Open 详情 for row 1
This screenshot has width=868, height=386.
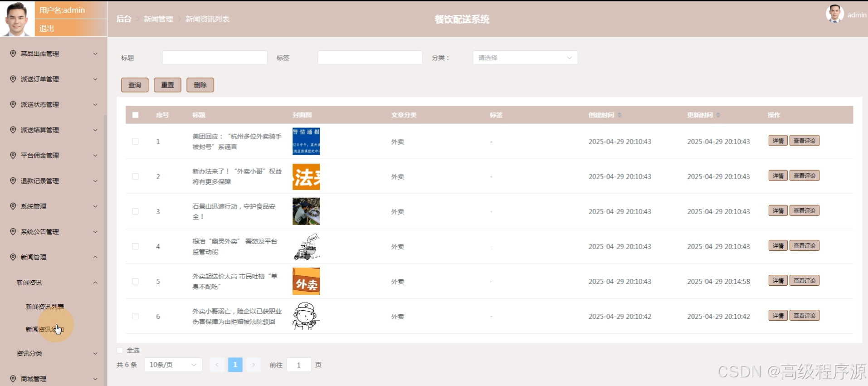pos(778,141)
